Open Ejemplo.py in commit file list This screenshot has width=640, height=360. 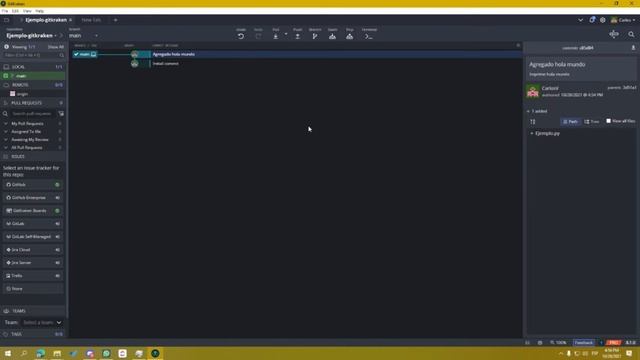(x=547, y=133)
